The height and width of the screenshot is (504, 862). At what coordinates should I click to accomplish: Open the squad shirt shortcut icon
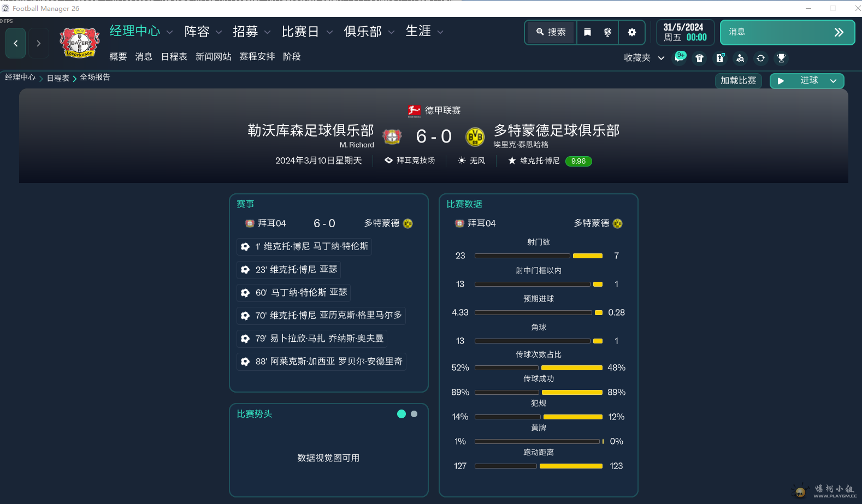699,58
